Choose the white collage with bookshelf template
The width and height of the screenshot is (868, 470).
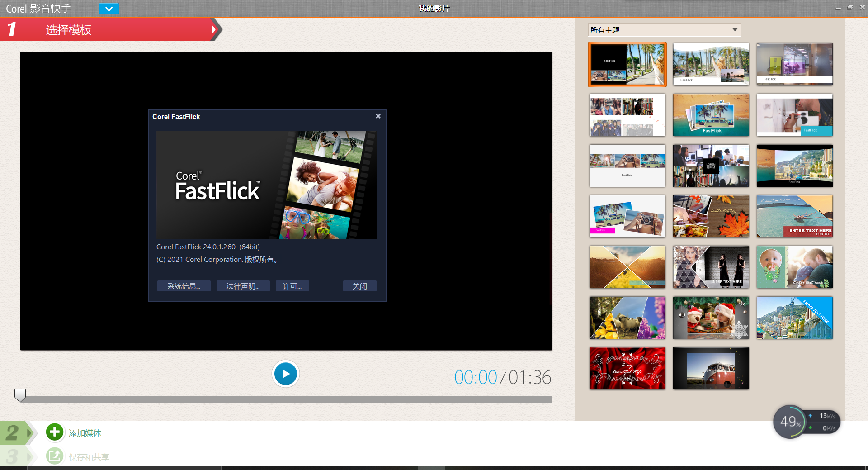(627, 115)
